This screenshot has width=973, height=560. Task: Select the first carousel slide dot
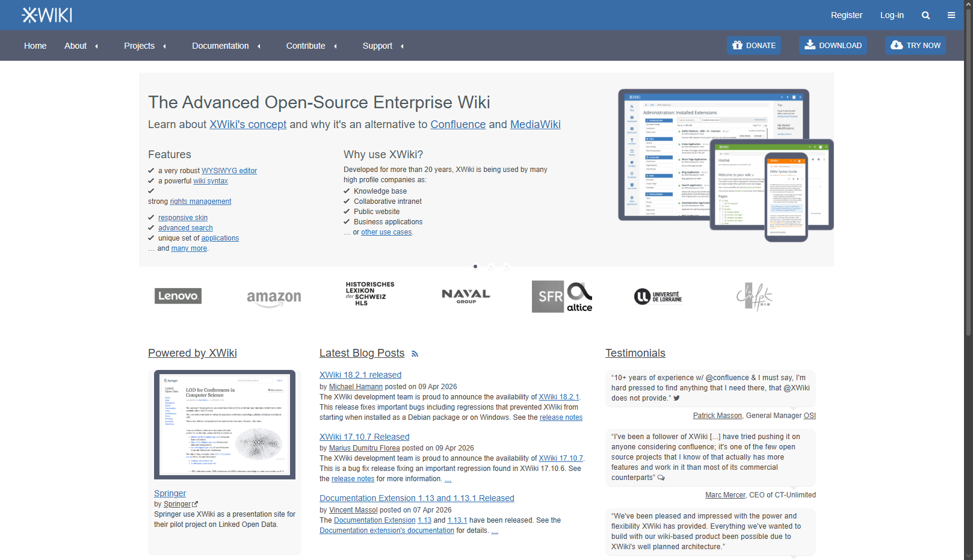pos(475,266)
